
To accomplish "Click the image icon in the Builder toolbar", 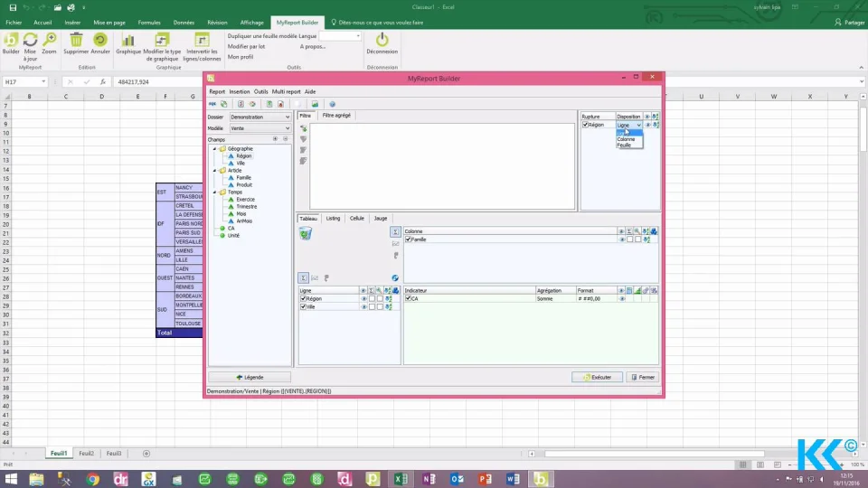I will pos(315,104).
